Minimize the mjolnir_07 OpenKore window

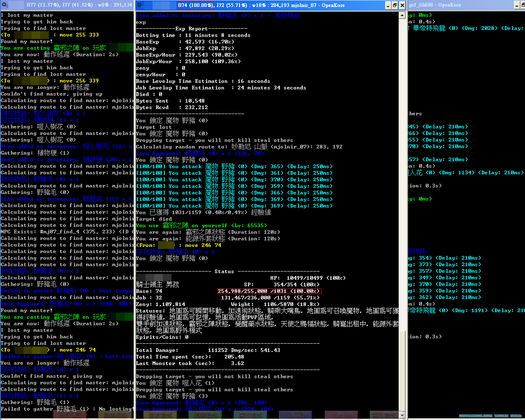(388, 5)
